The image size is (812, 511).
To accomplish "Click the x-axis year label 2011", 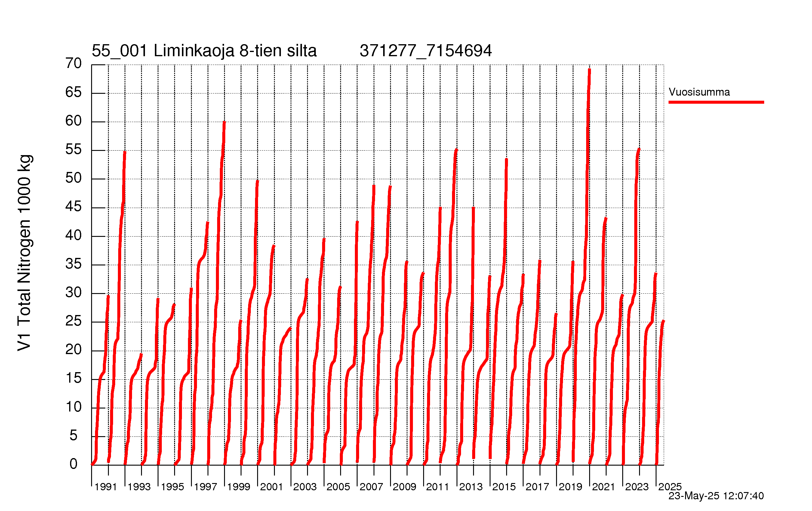I will click(x=437, y=487).
